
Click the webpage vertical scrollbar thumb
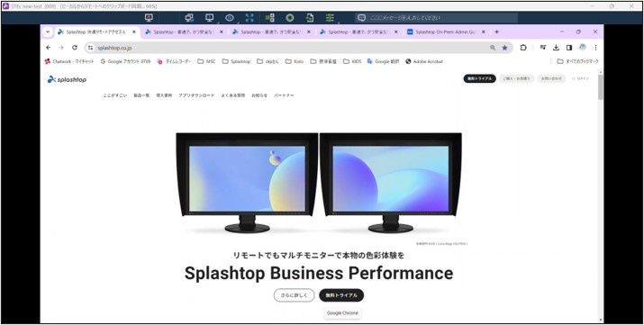[601, 87]
